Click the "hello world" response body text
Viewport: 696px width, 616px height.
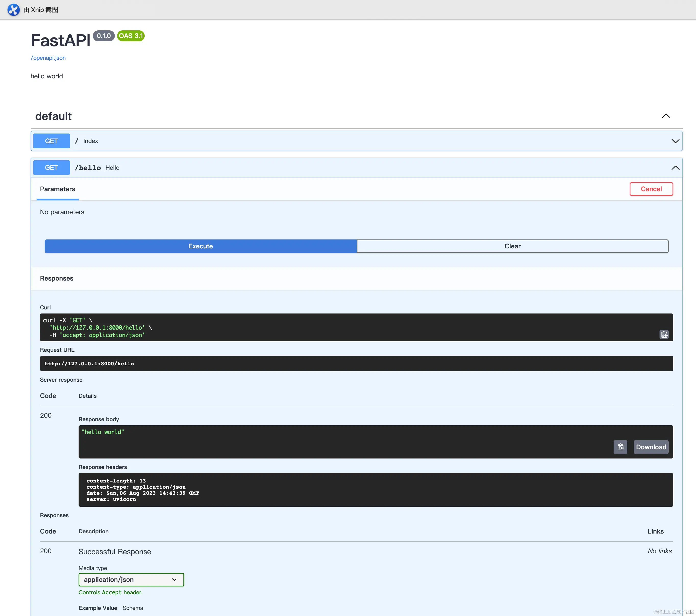[103, 432]
